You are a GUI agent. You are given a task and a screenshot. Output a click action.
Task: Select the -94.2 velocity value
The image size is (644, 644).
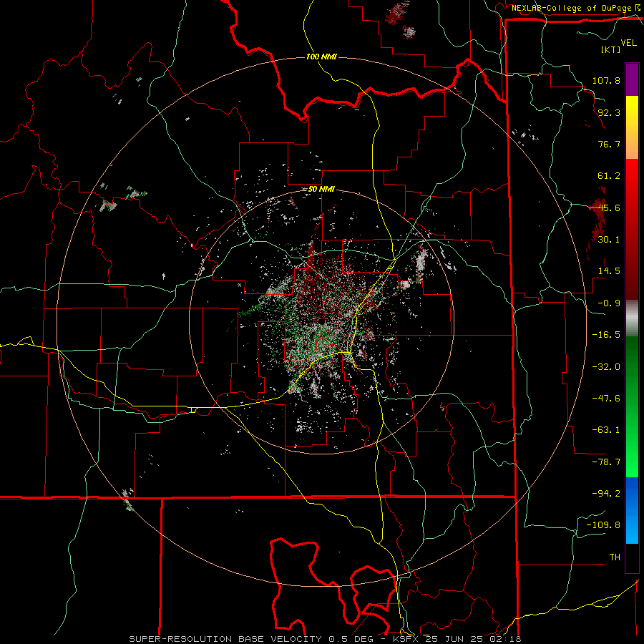click(606, 493)
